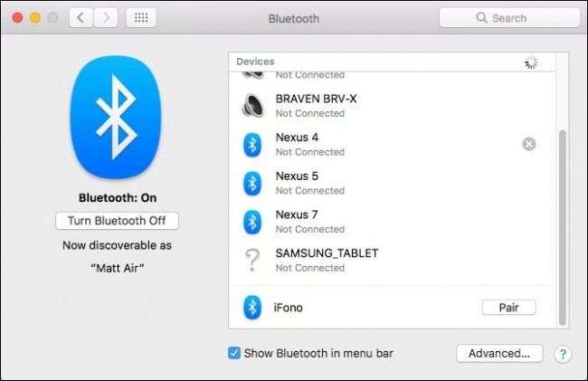Screen dimensions: 588x381
Task: Open help with the question mark button
Action: tap(563, 354)
